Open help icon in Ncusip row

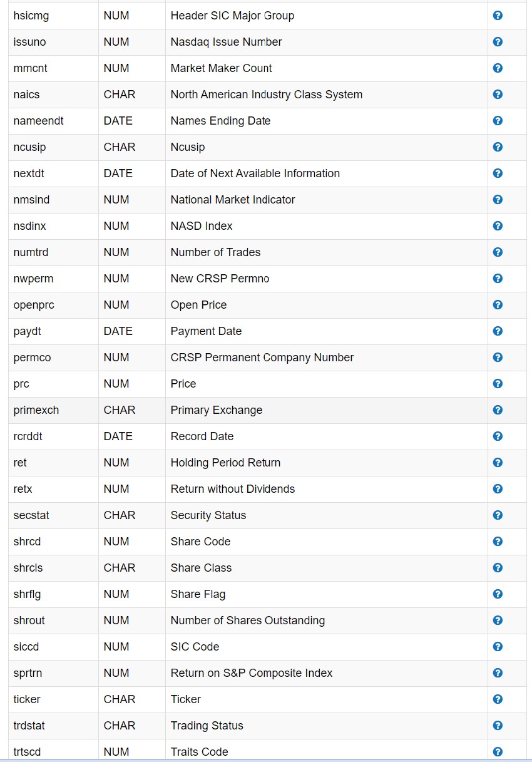pyautogui.click(x=498, y=147)
